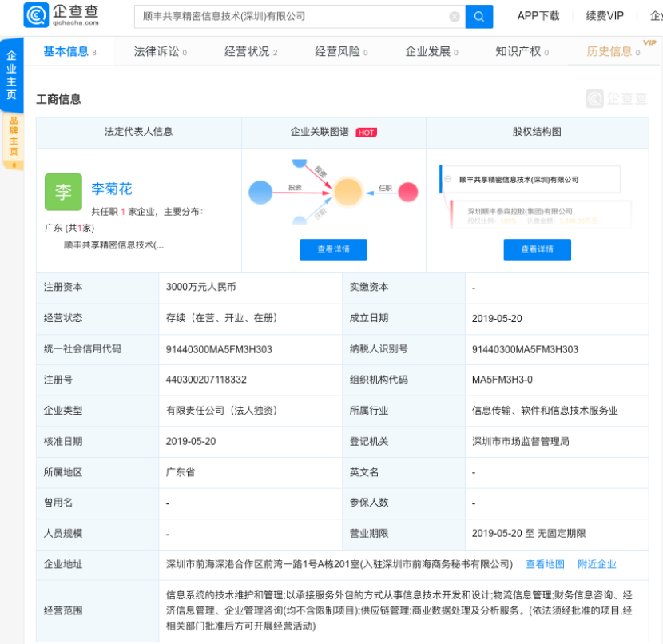Image resolution: width=663 pixels, height=644 pixels.
Task: Collapse the 顺丰共享精密信息技术 equity tree node
Action: pyautogui.click(x=447, y=180)
